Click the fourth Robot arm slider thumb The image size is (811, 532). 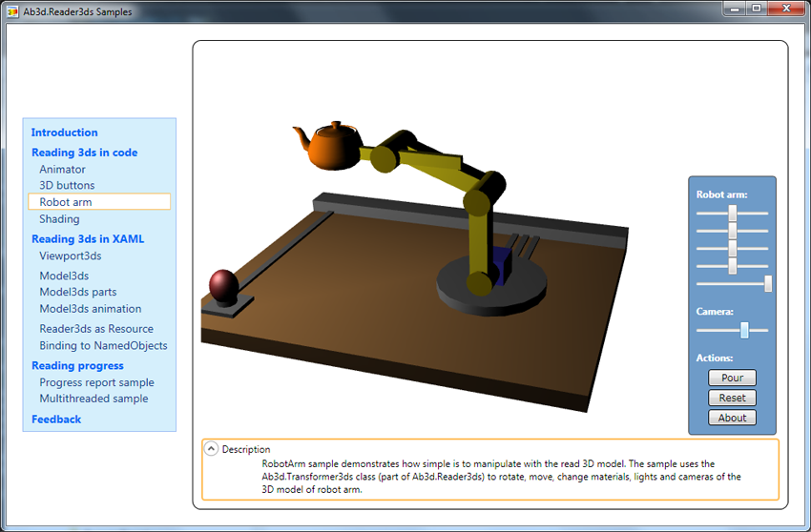733,266
